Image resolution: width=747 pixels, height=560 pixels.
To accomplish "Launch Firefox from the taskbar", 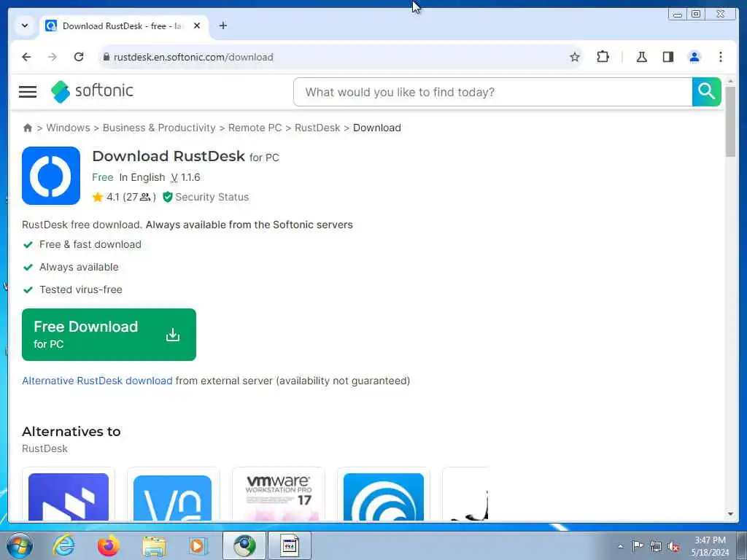I will [108, 545].
